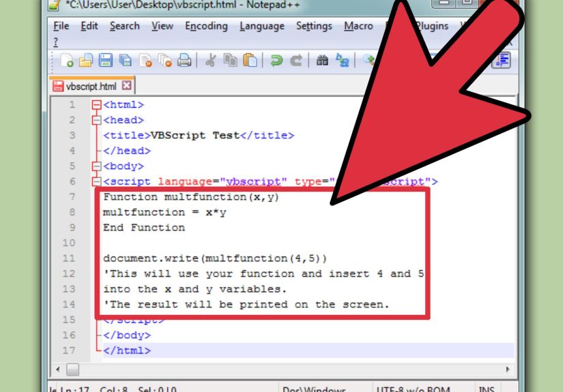Screen dimensions: 563x392
Task: Click the Redo arrow icon
Action: (296, 60)
